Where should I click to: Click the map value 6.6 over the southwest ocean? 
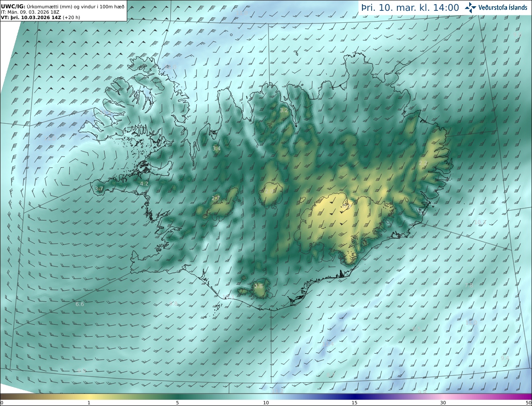(x=80, y=304)
